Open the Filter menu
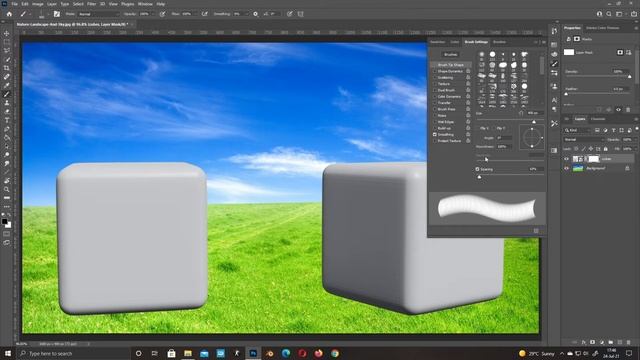640x360 pixels. (91, 4)
